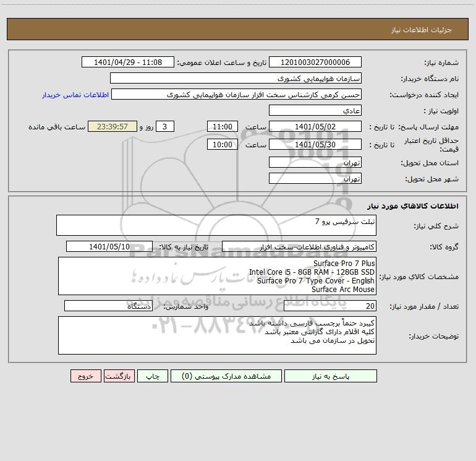
Task: Click the note تحویل در سازمان می باشد
Action: [333, 341]
